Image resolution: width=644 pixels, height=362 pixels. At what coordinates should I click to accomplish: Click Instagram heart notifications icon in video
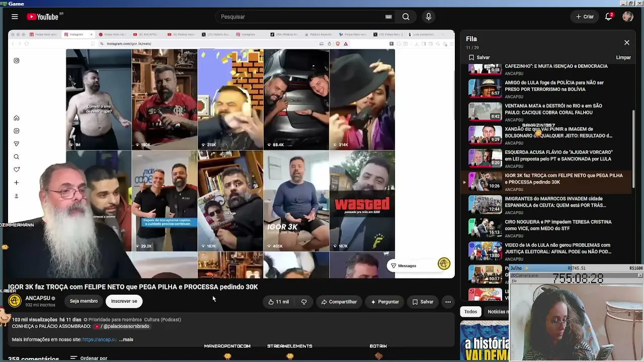click(17, 170)
